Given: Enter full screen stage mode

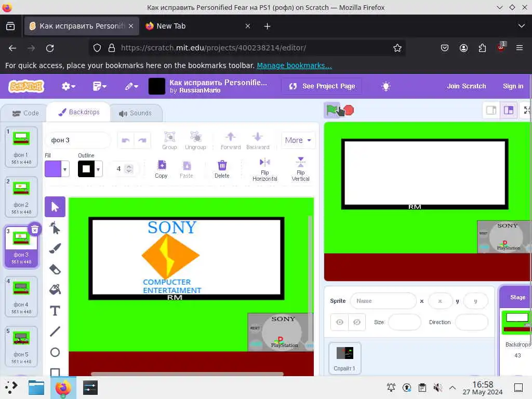Looking at the screenshot, I should [x=527, y=110].
